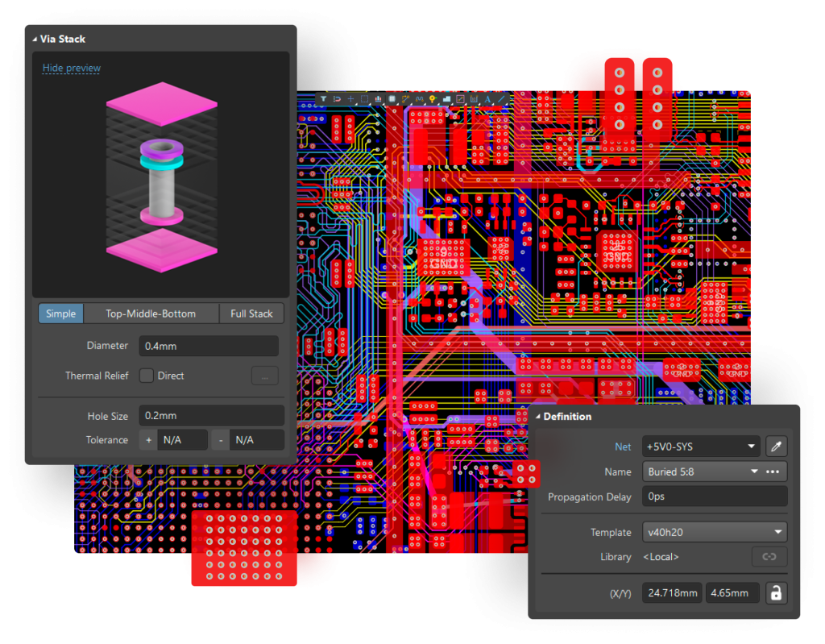
Task: Switch to the Top-Middle-Bottom tab
Action: click(x=151, y=314)
